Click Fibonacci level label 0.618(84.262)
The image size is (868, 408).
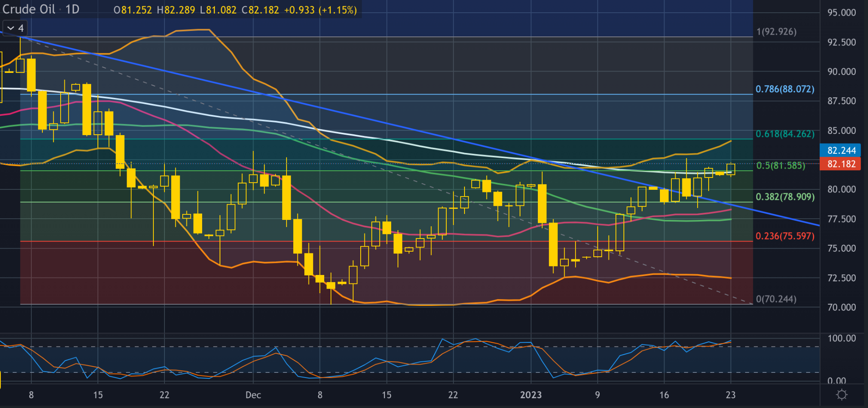785,134
